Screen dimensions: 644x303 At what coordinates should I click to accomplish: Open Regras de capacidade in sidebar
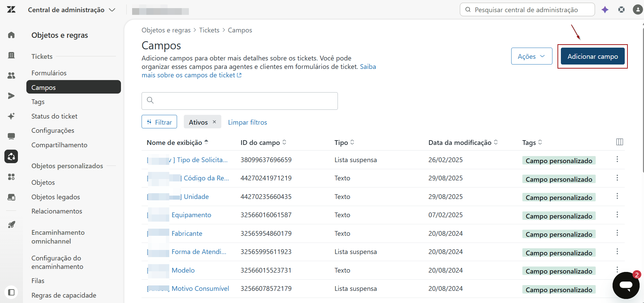pos(64,295)
